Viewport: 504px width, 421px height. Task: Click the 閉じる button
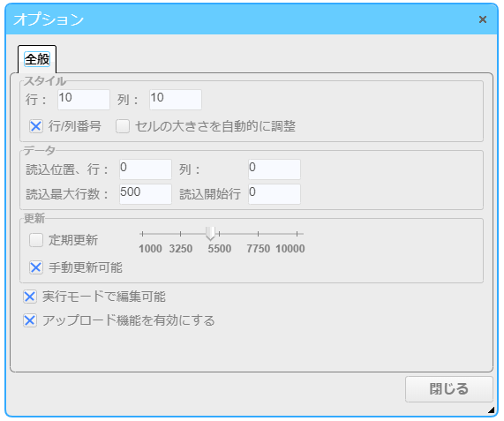pos(448,389)
